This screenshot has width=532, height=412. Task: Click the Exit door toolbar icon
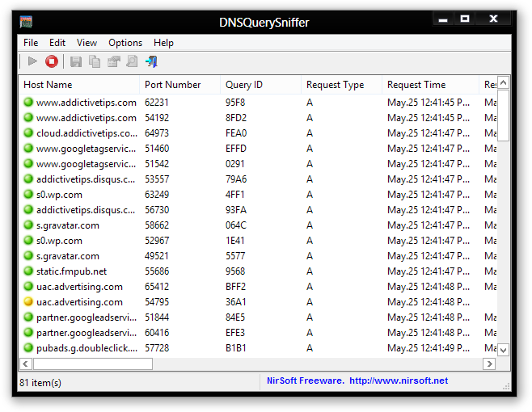tap(151, 61)
